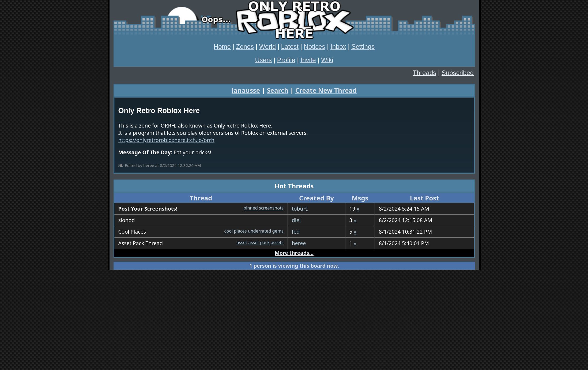The width and height of the screenshot is (588, 370).
Task: Switch to the Threads view
Action: click(424, 73)
